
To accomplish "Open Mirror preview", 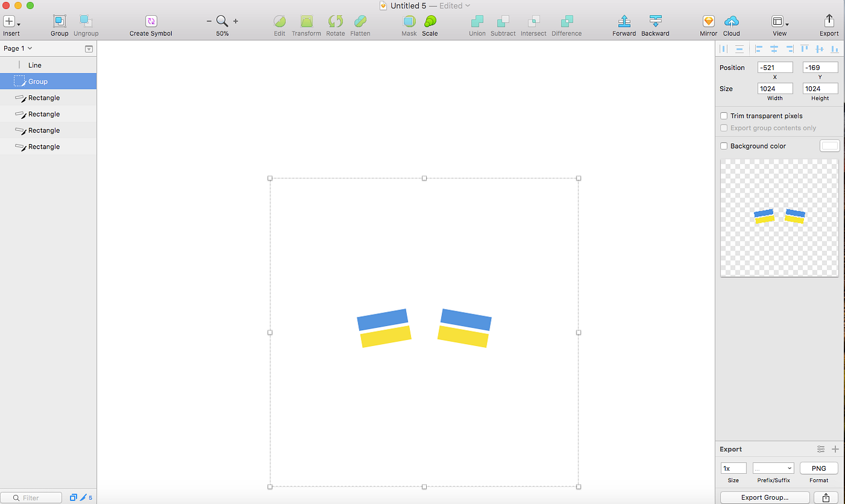I will point(709,21).
